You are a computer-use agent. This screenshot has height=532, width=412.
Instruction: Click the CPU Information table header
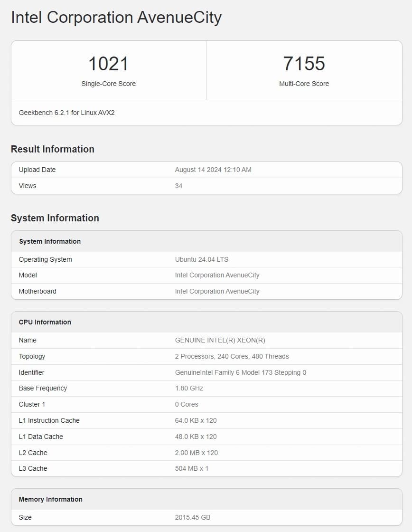[x=45, y=322]
